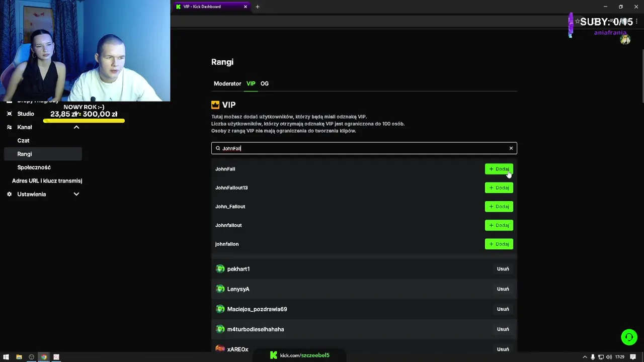Switch to the OG tab
Image resolution: width=644 pixels, height=362 pixels.
(x=265, y=83)
